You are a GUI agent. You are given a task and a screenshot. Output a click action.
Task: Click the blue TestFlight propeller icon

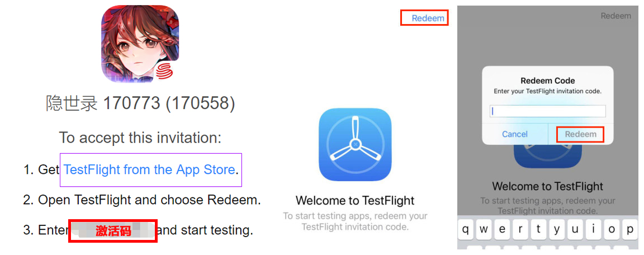pyautogui.click(x=355, y=144)
